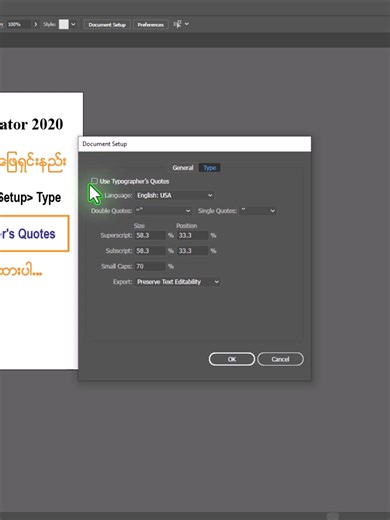Open the Single Quotes dropdown
The width and height of the screenshot is (390, 520).
point(258,211)
